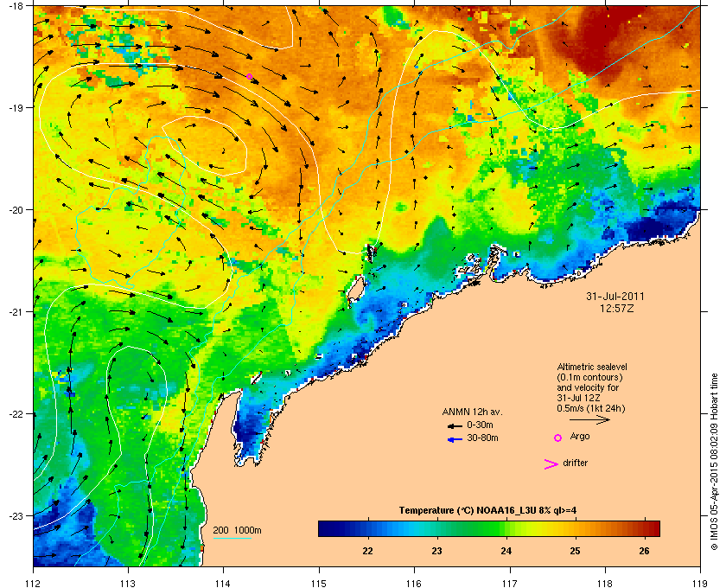Click the longitude axis label 117
The image size is (726, 588).
point(509,584)
